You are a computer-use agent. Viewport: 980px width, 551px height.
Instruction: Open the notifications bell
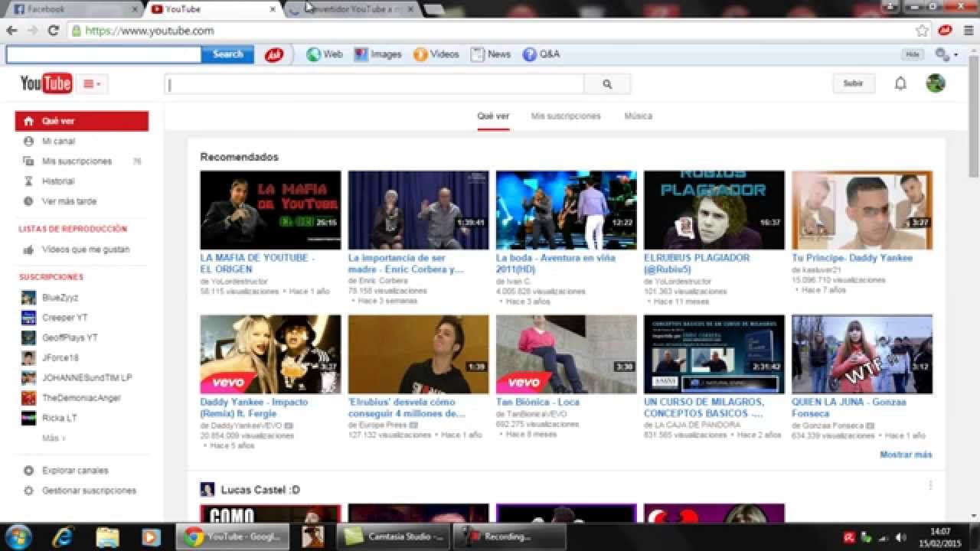tap(900, 83)
